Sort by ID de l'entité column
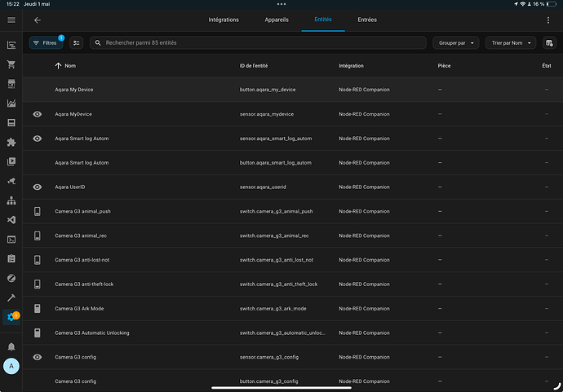The width and height of the screenshot is (563, 392). point(254,66)
